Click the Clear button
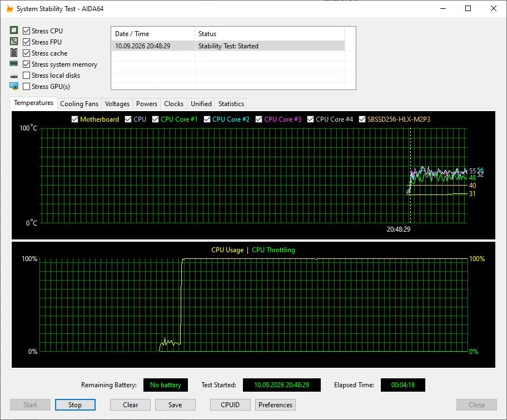The height and width of the screenshot is (420, 507). [130, 405]
